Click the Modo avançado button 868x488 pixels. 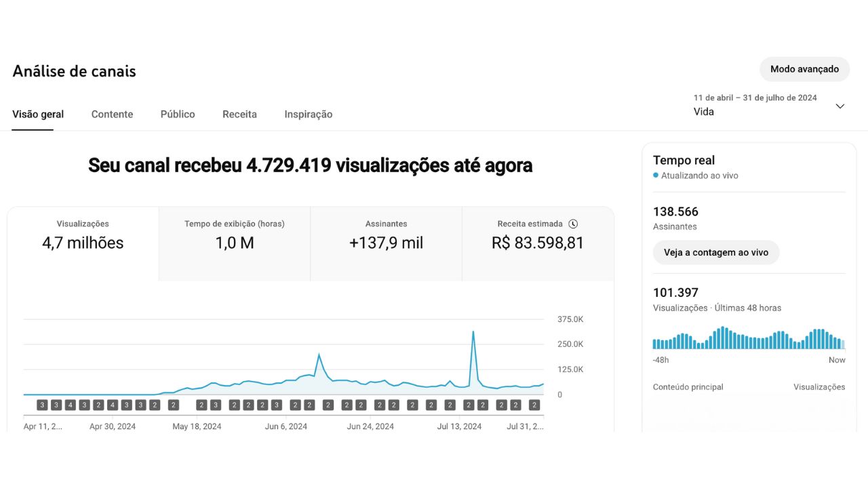coord(804,69)
